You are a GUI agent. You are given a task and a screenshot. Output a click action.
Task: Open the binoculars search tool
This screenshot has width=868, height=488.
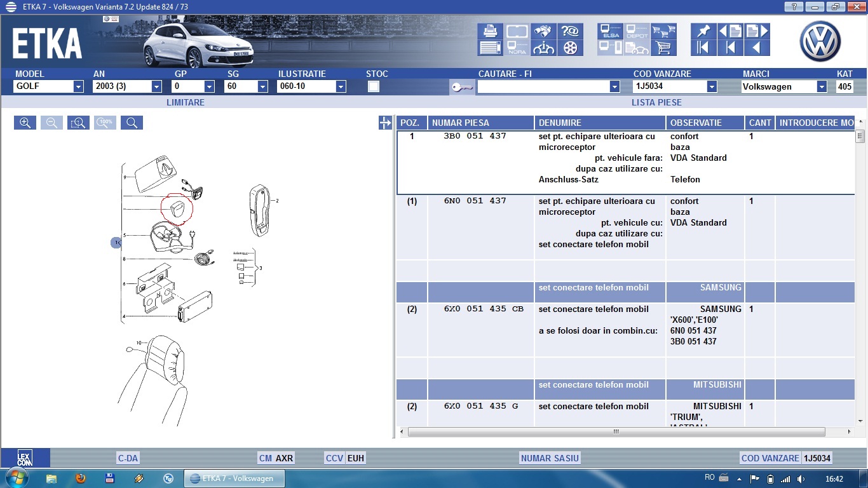543,31
